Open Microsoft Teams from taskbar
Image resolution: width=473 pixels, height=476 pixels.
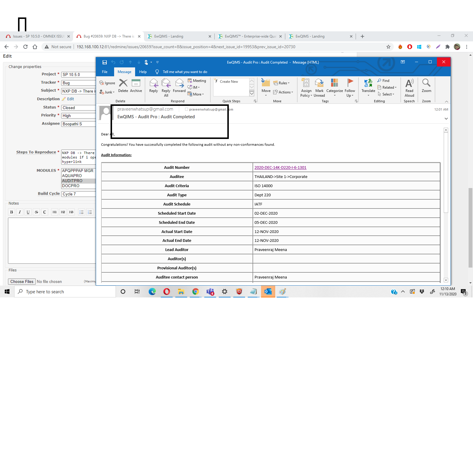pyautogui.click(x=210, y=292)
